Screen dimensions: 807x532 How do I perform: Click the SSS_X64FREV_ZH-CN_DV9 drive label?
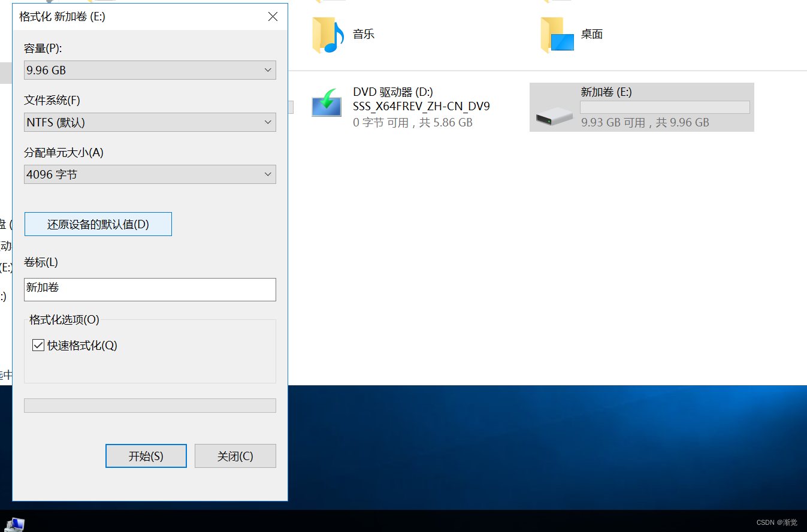coord(421,107)
